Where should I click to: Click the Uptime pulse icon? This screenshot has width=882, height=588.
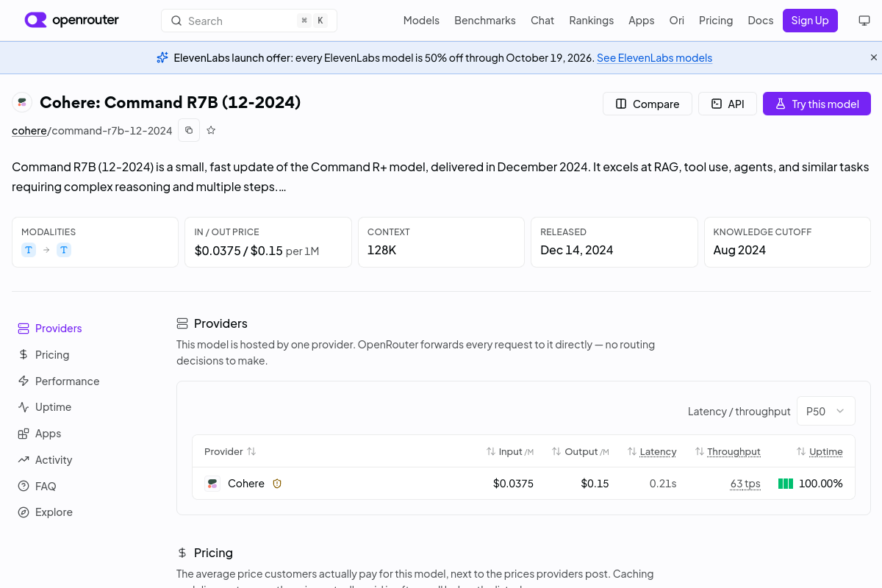[x=24, y=407]
